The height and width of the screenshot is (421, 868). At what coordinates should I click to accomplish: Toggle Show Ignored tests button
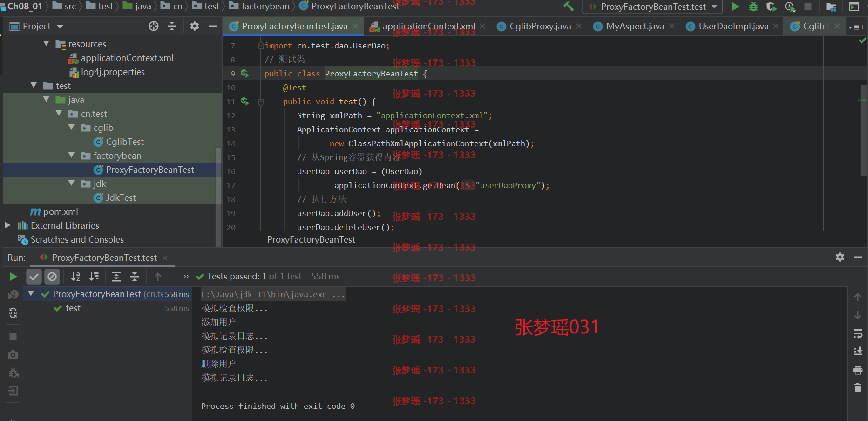click(52, 277)
